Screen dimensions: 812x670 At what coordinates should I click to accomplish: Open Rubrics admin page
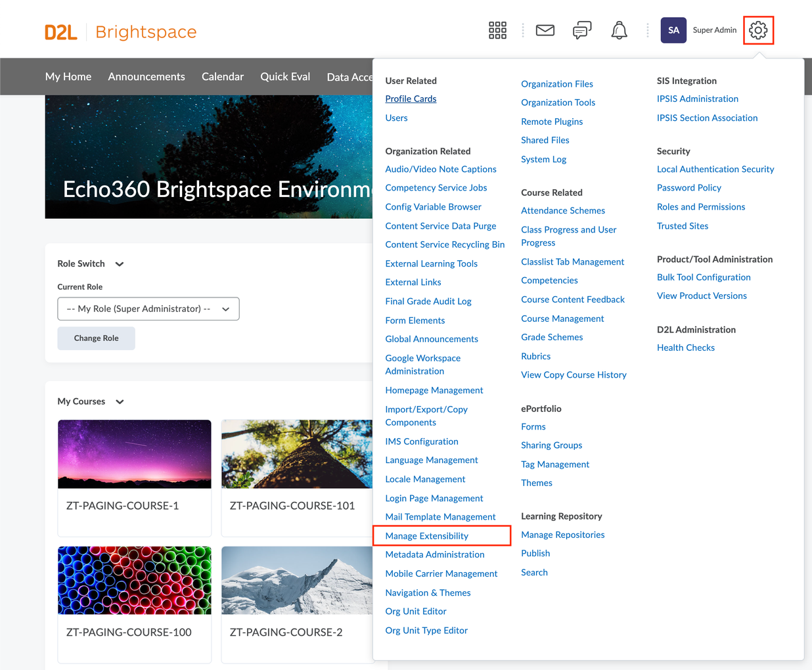[535, 357]
